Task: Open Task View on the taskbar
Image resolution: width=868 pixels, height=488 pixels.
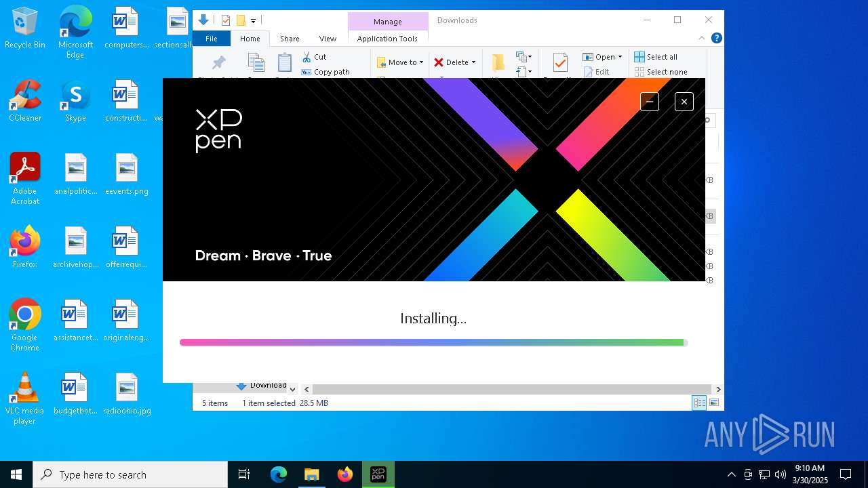Action: [x=244, y=474]
